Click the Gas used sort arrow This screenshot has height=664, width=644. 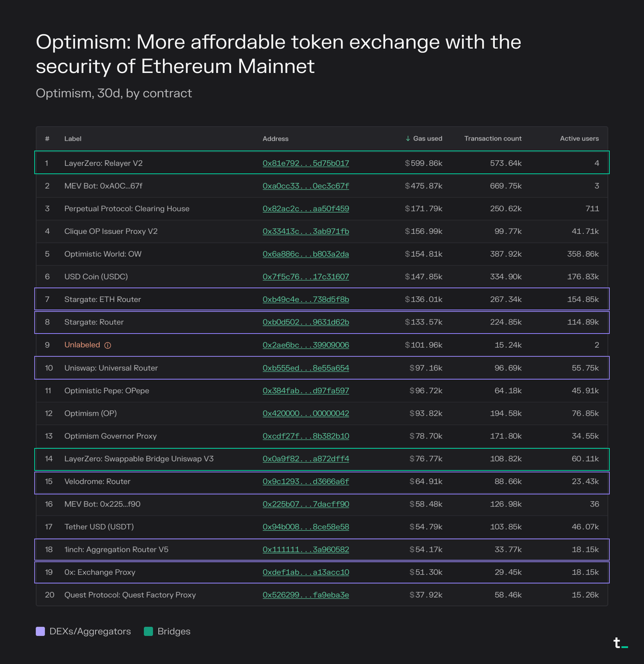pos(408,139)
